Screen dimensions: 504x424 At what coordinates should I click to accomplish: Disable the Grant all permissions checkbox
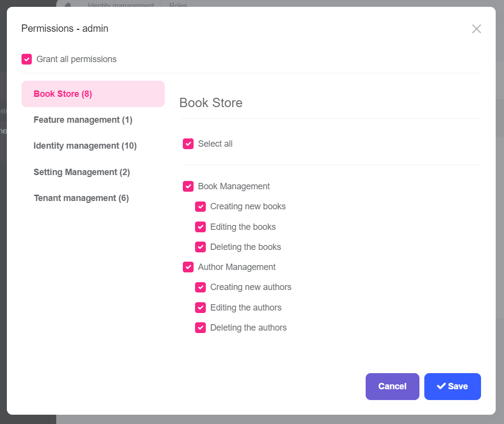pos(26,59)
